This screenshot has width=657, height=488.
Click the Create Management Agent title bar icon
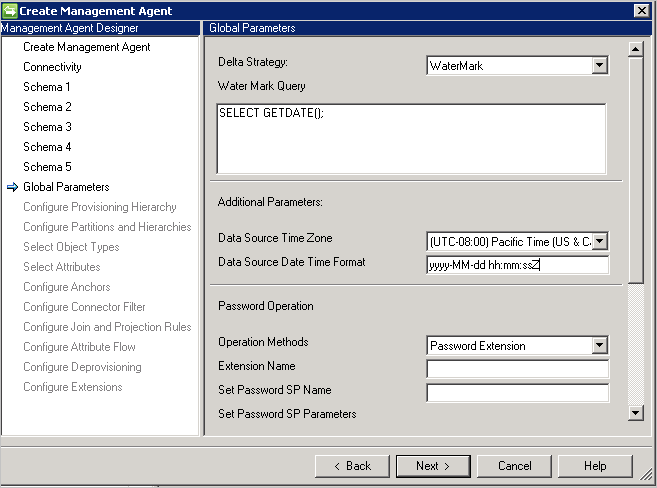point(10,11)
